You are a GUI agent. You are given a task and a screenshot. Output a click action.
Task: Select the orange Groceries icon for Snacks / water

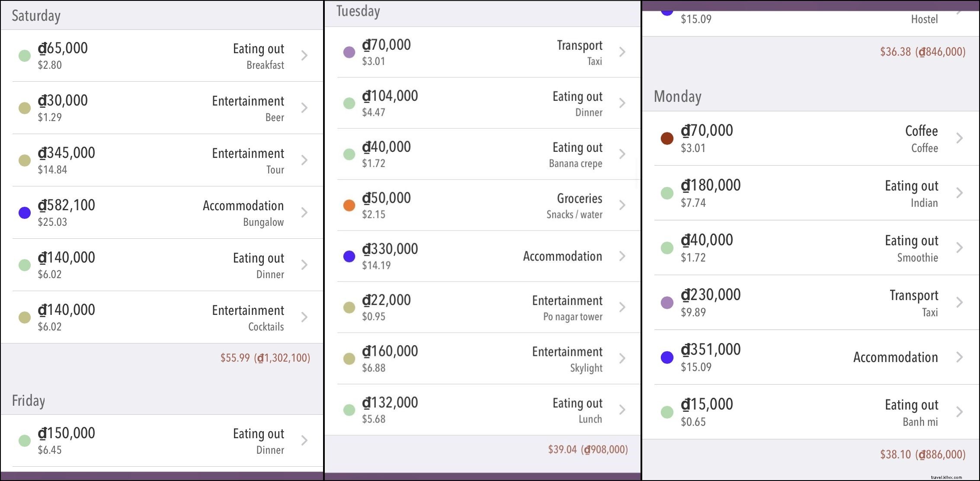click(349, 205)
